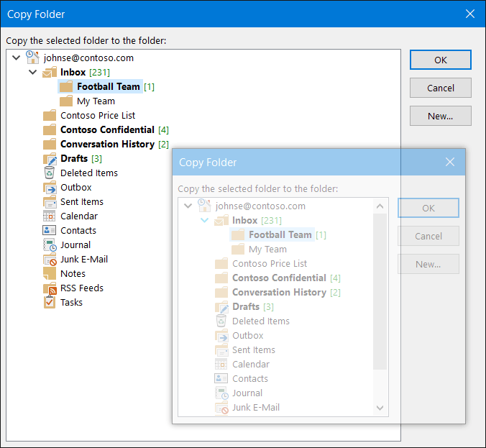Viewport: 486px width, 448px height.
Task: Click Cancel in the faded Copy Folder dialog
Action: click(x=428, y=237)
